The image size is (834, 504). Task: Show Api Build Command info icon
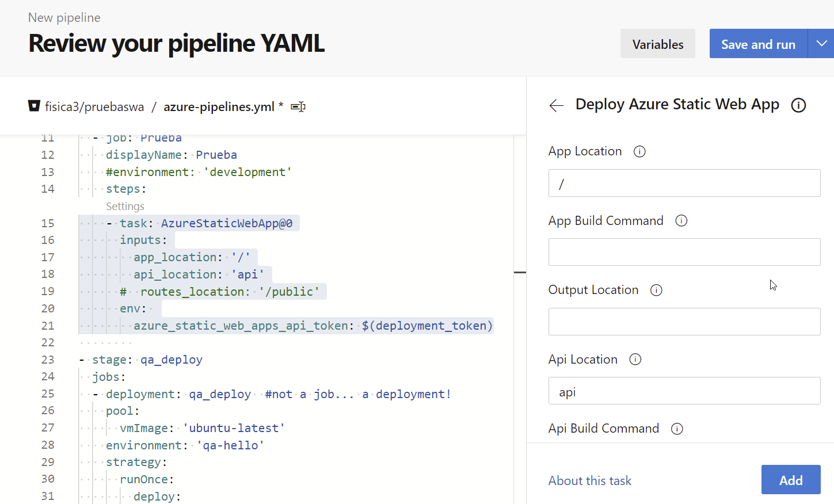(677, 429)
